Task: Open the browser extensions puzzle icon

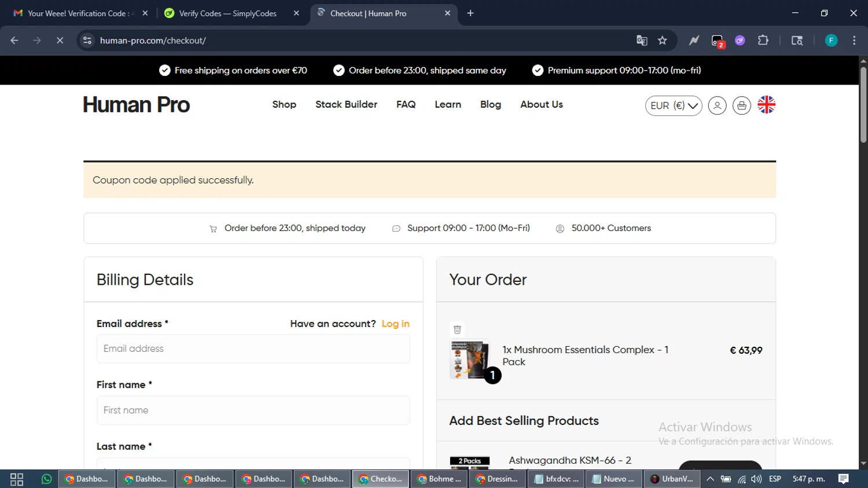Action: pos(763,41)
